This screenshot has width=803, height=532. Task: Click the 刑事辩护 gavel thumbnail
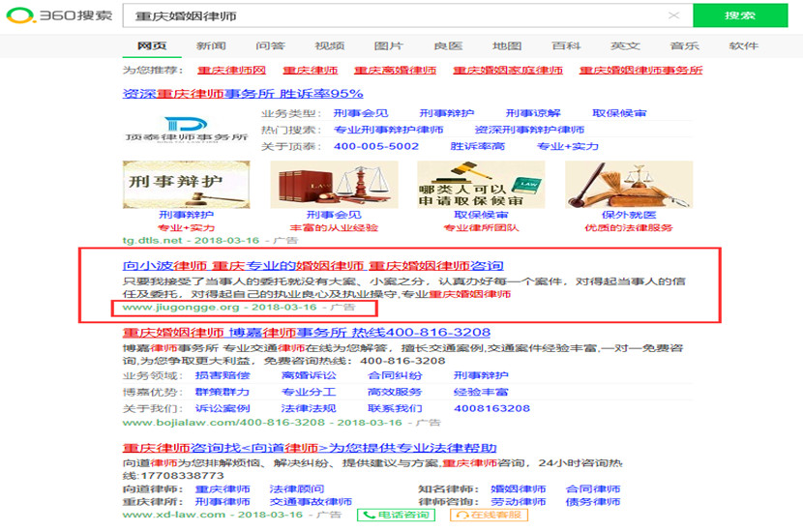[x=187, y=185]
